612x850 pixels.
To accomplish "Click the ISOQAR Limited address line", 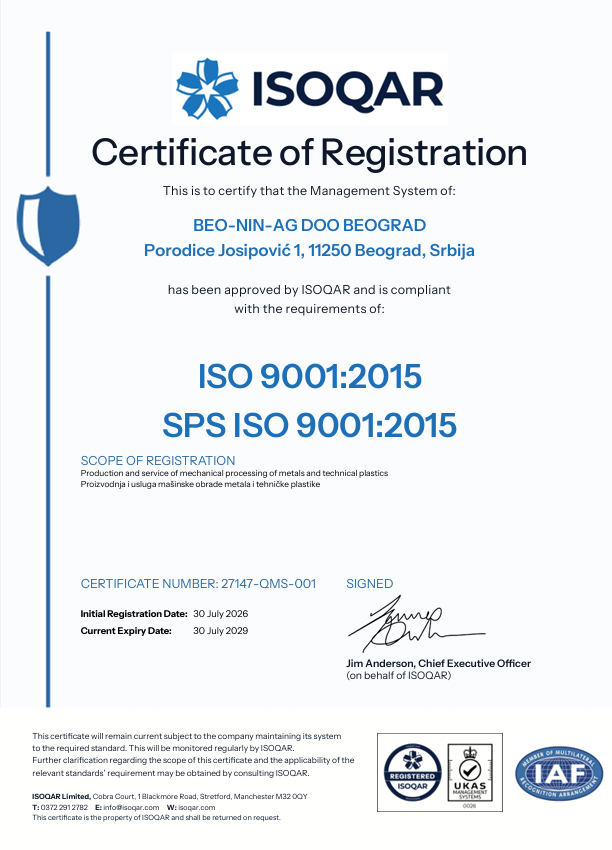I will click(x=170, y=796).
